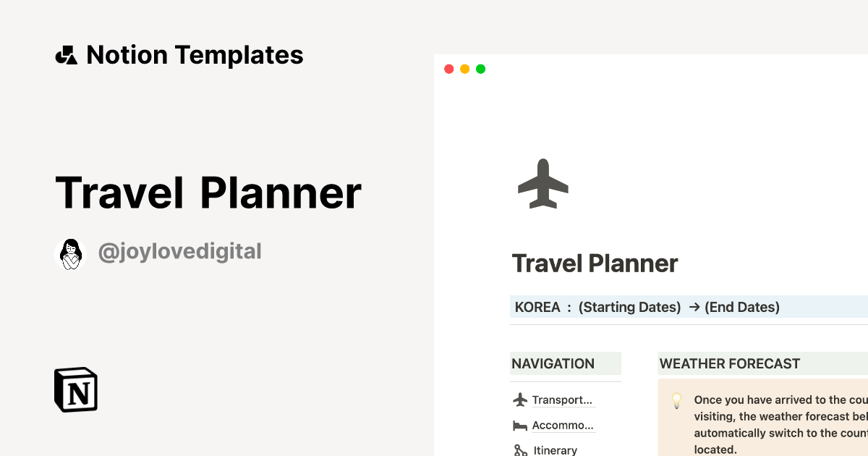The width and height of the screenshot is (868, 456).
Task: Click the airplane page icon above Travel Planner
Action: [x=542, y=183]
